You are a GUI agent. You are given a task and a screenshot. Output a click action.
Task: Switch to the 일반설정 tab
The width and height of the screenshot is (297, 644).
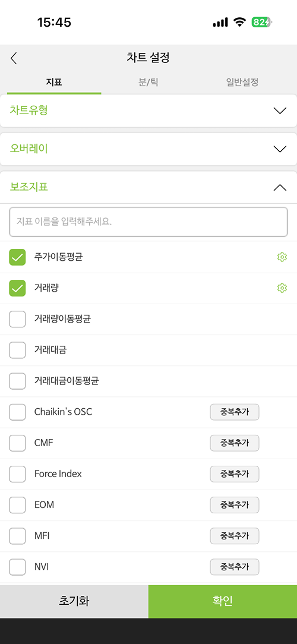[242, 82]
